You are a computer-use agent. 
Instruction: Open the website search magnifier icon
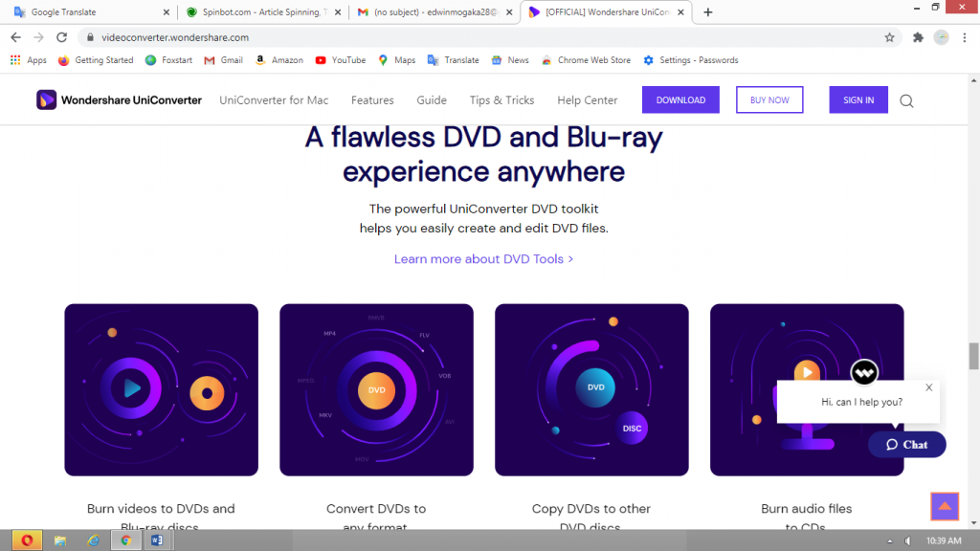[906, 100]
